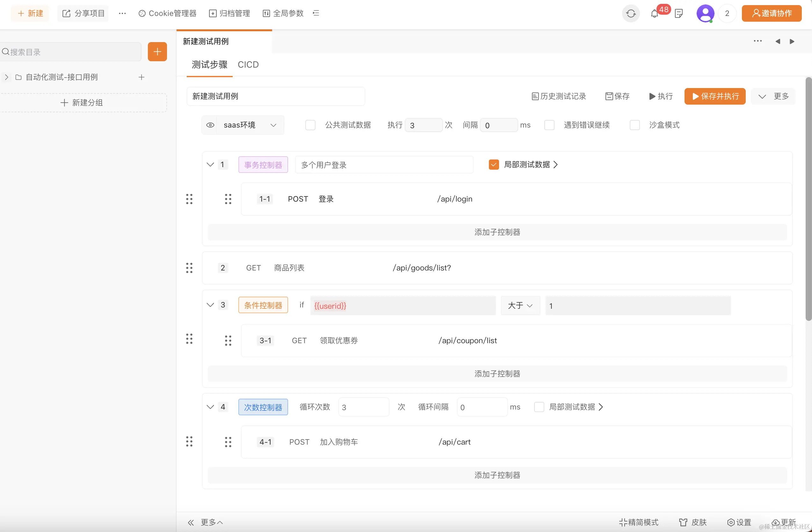This screenshot has height=532, width=812.
Task: Open the notifications bell
Action: point(654,14)
